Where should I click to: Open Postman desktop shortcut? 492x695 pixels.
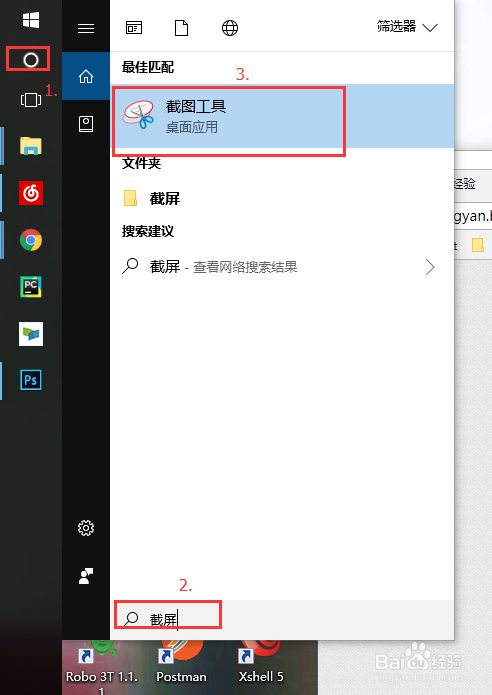pos(181,662)
